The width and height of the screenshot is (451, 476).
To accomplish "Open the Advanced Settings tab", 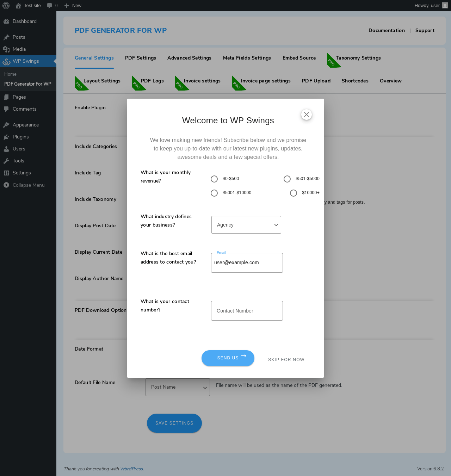I will point(189,58).
